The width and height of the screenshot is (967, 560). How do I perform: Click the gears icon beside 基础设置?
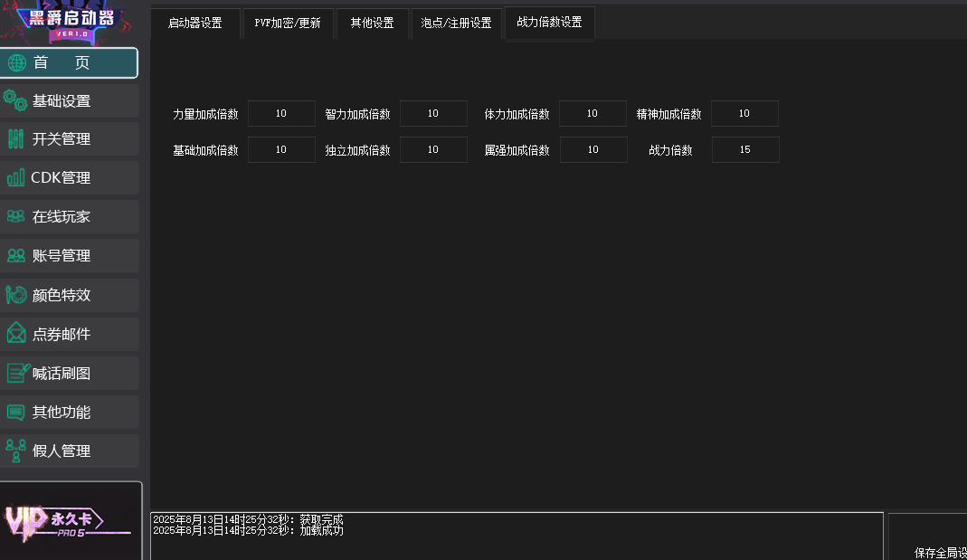click(x=15, y=100)
